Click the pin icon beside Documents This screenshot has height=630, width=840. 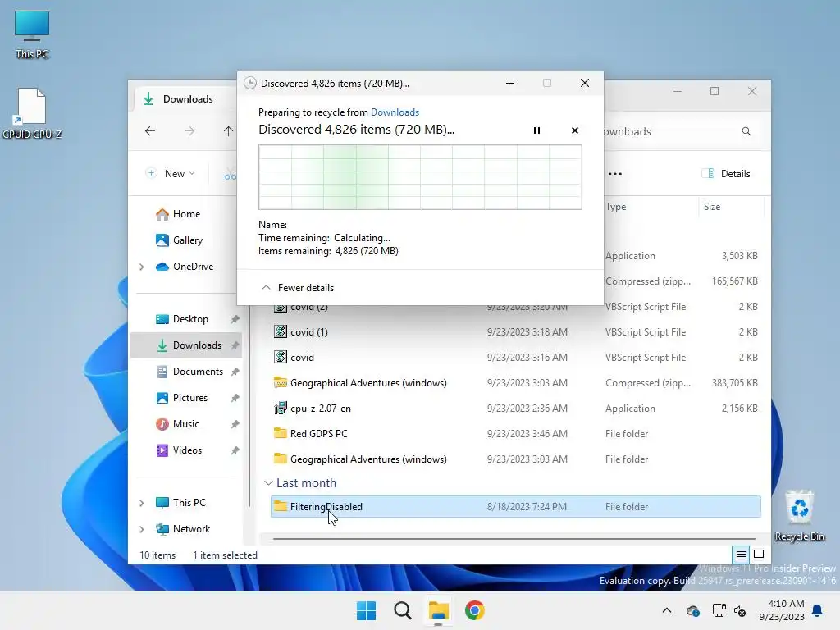click(235, 372)
